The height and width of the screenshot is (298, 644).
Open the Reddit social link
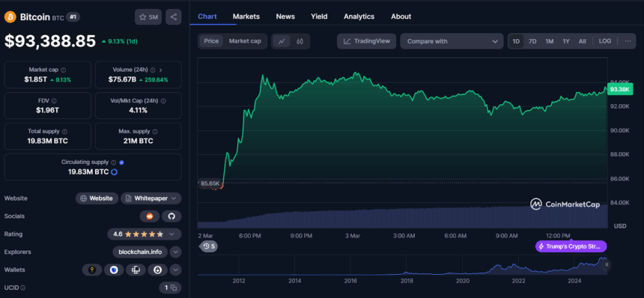coord(150,216)
